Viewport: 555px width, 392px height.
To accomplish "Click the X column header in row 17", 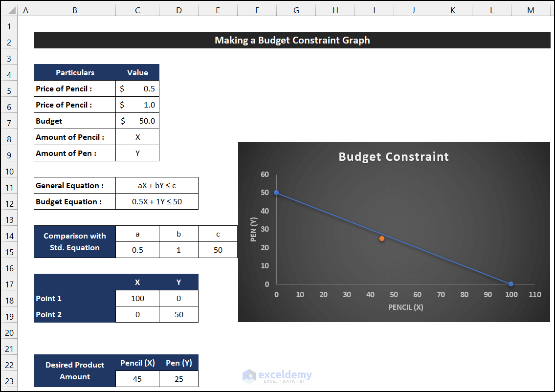I will point(137,283).
